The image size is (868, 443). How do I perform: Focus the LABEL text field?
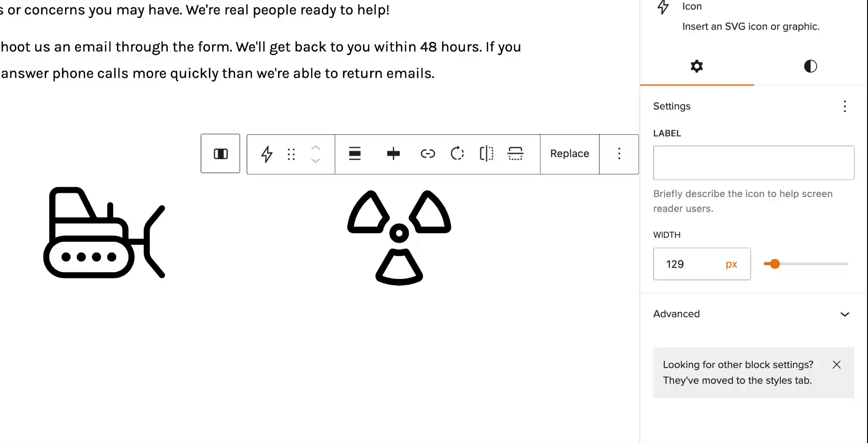pyautogui.click(x=754, y=163)
